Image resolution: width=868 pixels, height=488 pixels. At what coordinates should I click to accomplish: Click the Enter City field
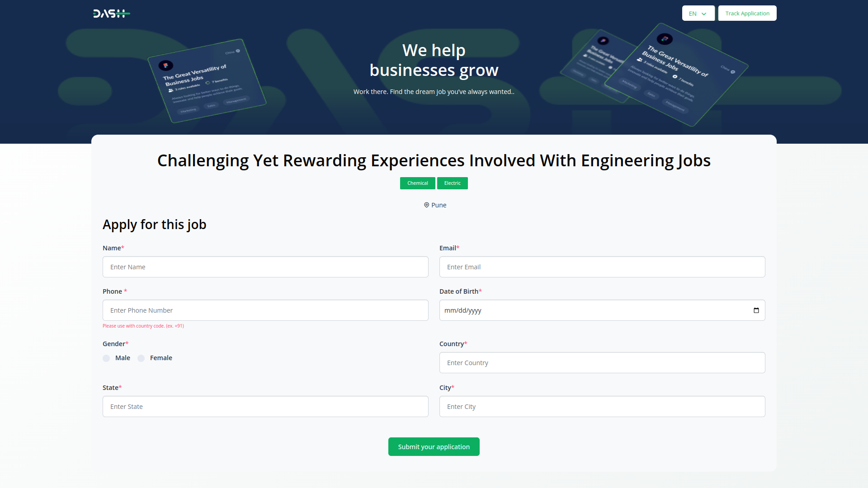[602, 407]
